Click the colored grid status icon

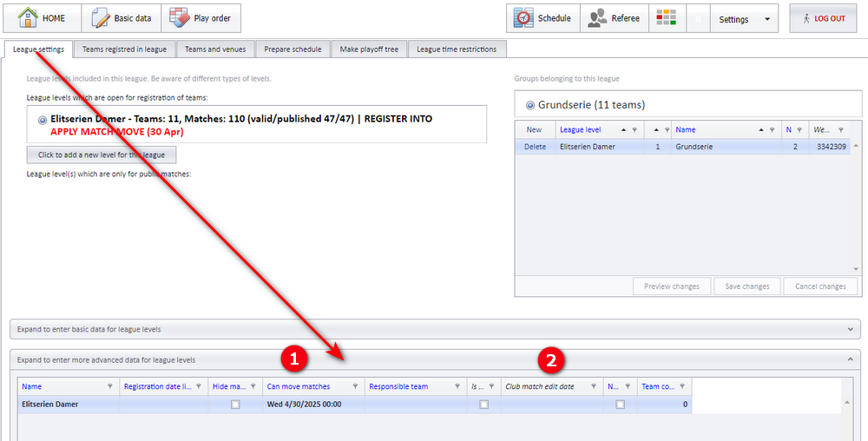click(x=667, y=18)
